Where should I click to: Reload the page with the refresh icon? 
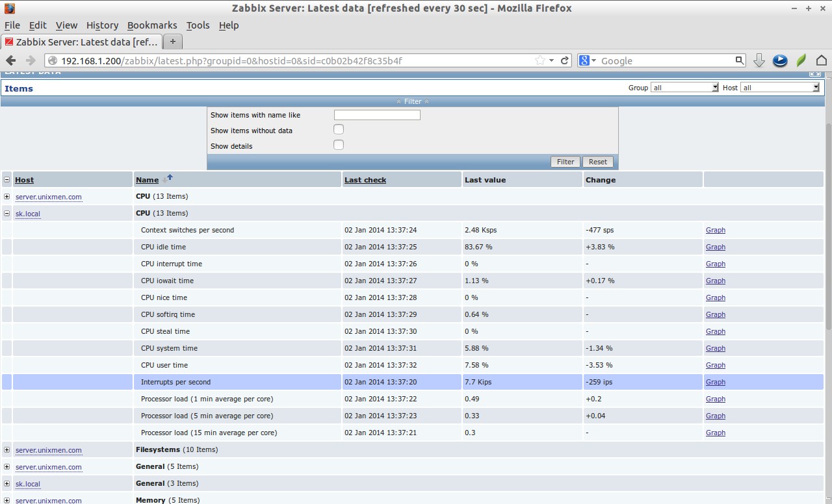click(565, 60)
